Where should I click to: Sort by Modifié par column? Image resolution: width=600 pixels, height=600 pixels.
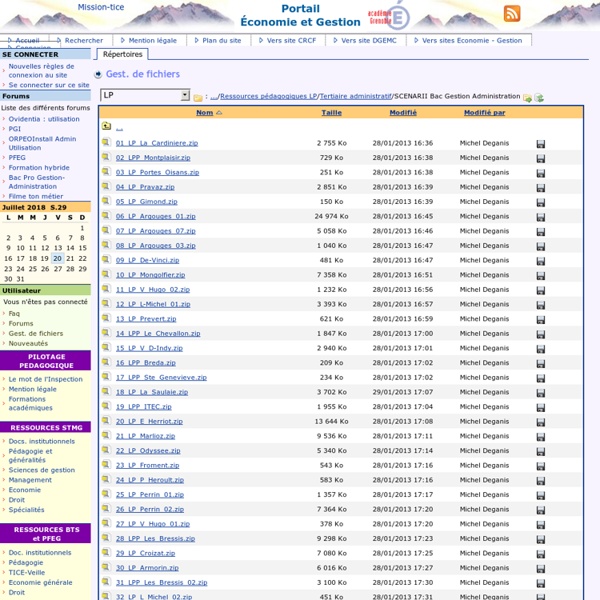[484, 112]
